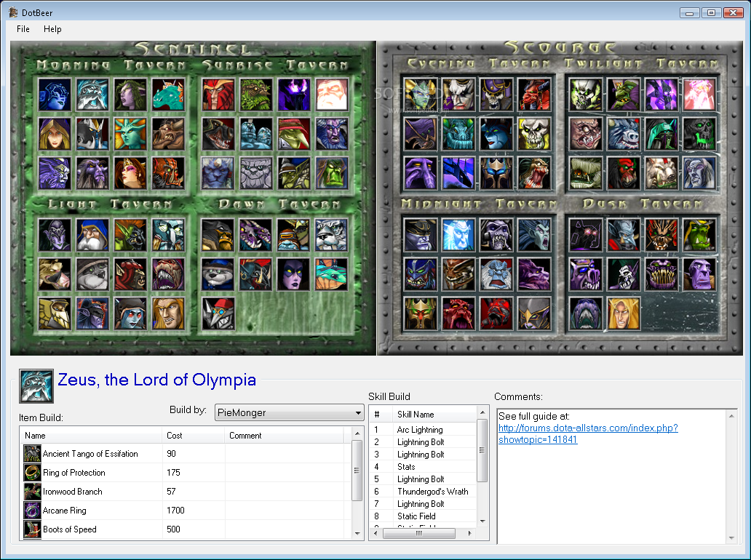Click the Item Build list scroll-up arrow

pyautogui.click(x=357, y=433)
